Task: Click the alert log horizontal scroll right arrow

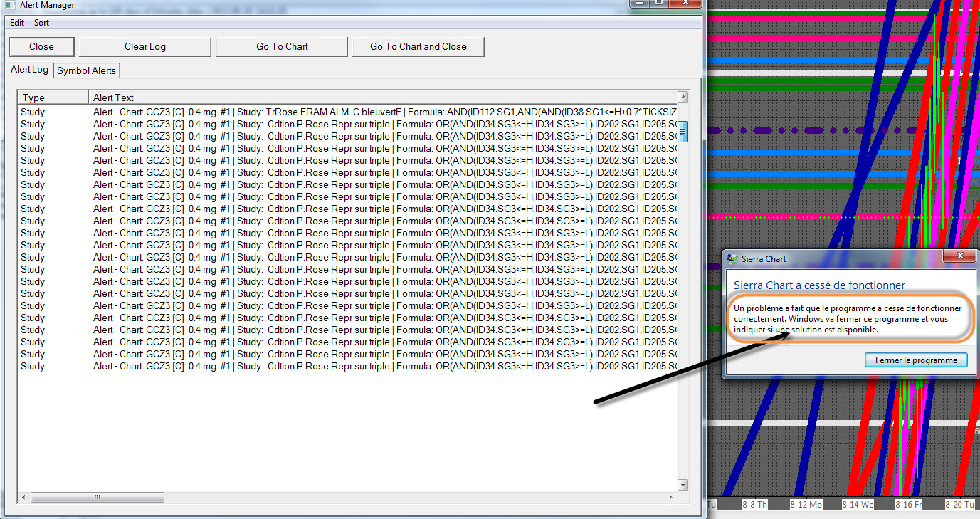Action: click(x=671, y=497)
